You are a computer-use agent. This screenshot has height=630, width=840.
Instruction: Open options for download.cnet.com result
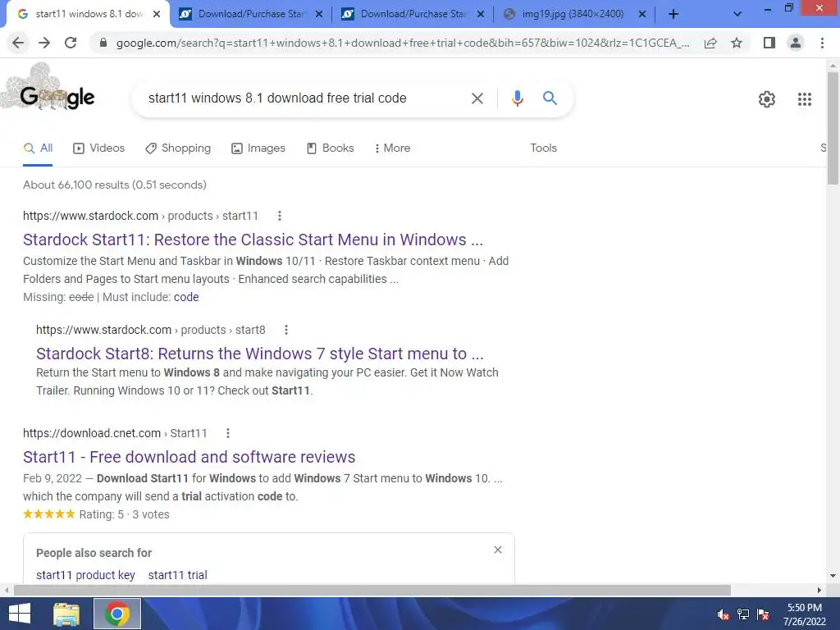click(x=228, y=433)
